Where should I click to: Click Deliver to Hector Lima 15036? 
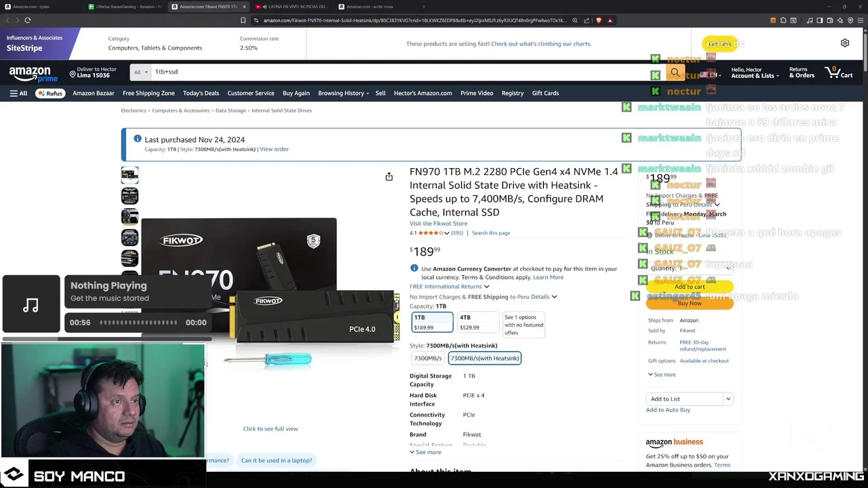click(x=93, y=73)
